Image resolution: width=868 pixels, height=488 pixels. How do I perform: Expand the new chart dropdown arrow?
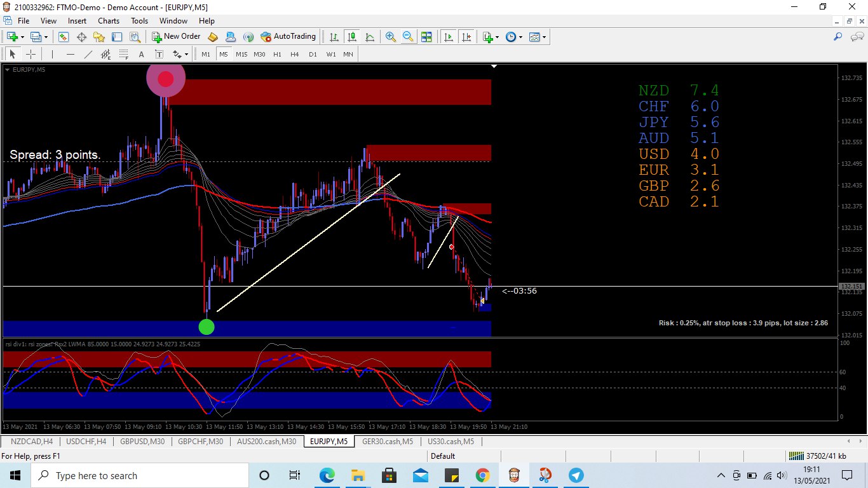[x=24, y=37]
